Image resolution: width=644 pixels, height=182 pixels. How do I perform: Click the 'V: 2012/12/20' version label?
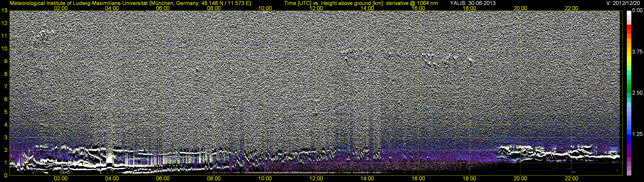click(623, 3)
